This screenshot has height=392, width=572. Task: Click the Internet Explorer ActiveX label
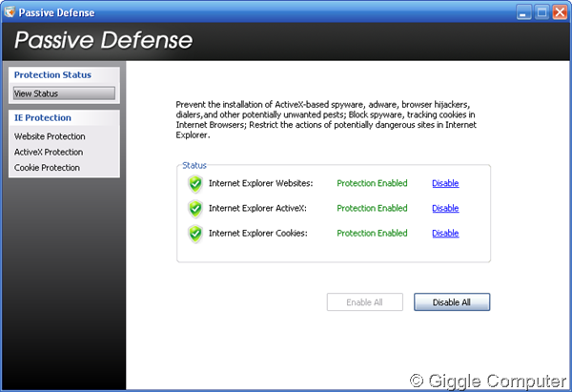pyautogui.click(x=257, y=208)
